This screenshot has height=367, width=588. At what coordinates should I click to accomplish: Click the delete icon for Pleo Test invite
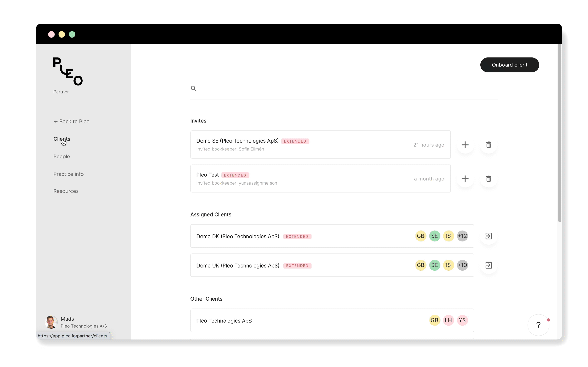pos(488,178)
